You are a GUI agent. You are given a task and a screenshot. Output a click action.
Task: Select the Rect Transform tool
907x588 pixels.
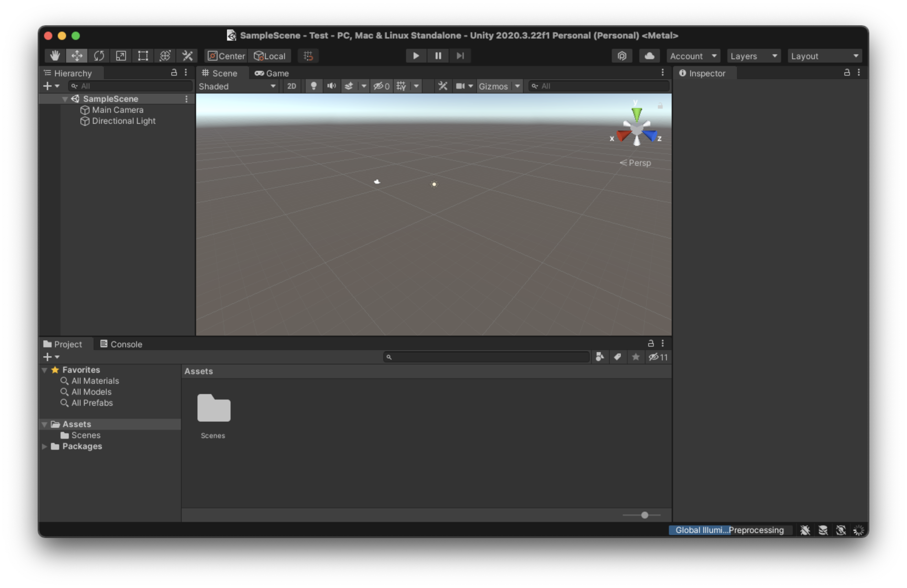[x=143, y=56]
